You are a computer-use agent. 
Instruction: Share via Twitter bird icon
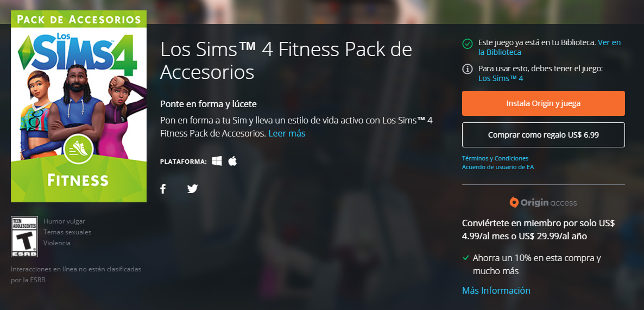pos(193,189)
